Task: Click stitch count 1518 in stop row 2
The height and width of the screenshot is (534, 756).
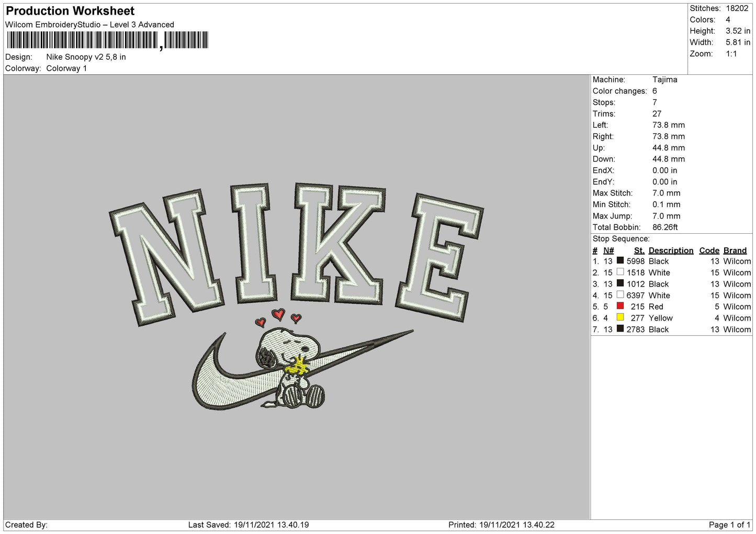Action: [636, 273]
